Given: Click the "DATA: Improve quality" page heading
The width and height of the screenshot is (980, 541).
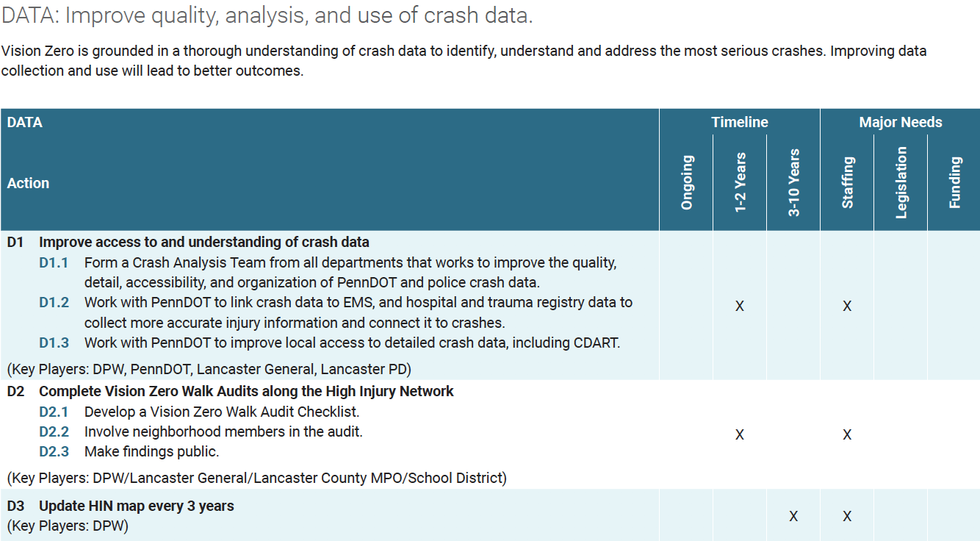Looking at the screenshot, I should tap(267, 15).
